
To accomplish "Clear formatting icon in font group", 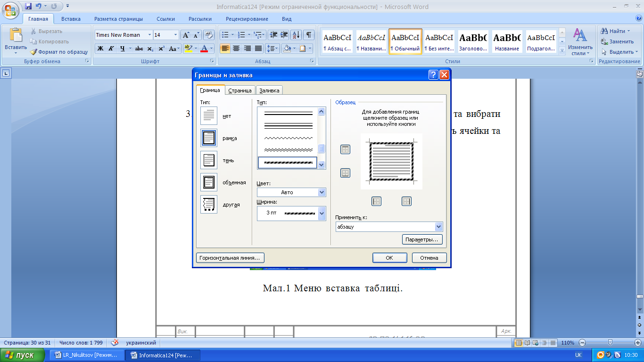I will [210, 35].
